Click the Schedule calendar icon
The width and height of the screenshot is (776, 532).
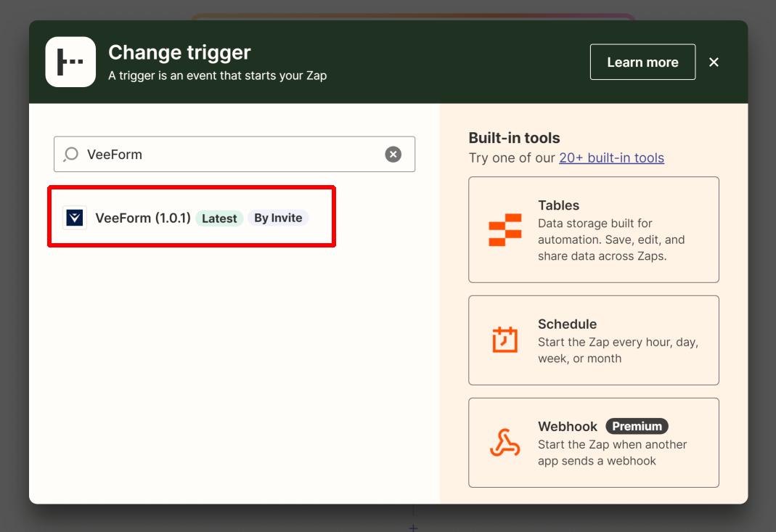[x=505, y=340]
